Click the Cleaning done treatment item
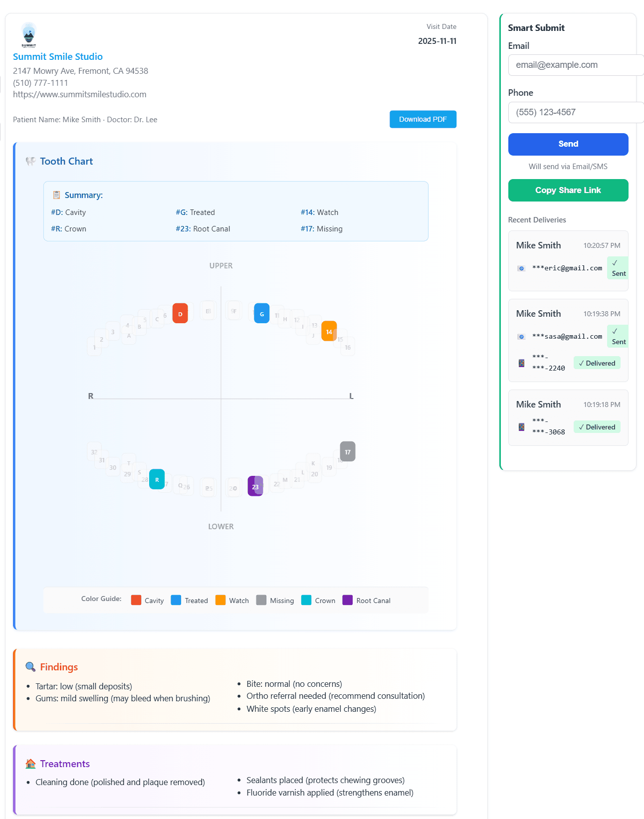Screen dimensions: 644x819 click(x=120, y=782)
